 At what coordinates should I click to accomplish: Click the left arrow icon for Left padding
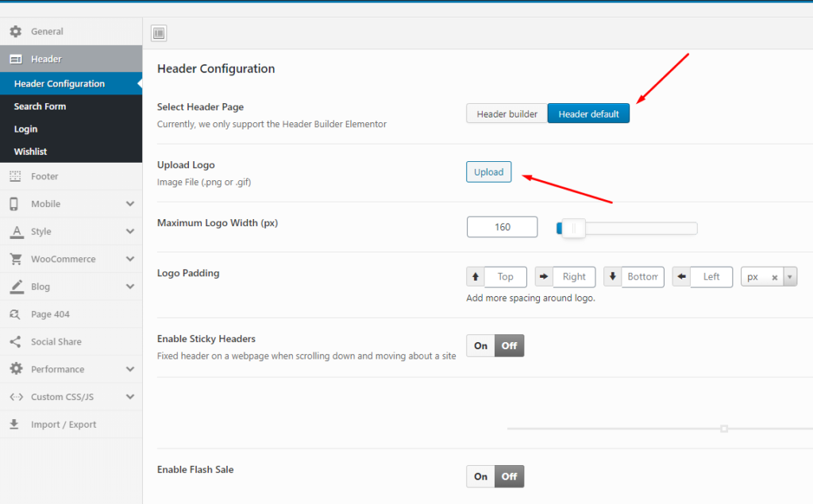(x=681, y=277)
